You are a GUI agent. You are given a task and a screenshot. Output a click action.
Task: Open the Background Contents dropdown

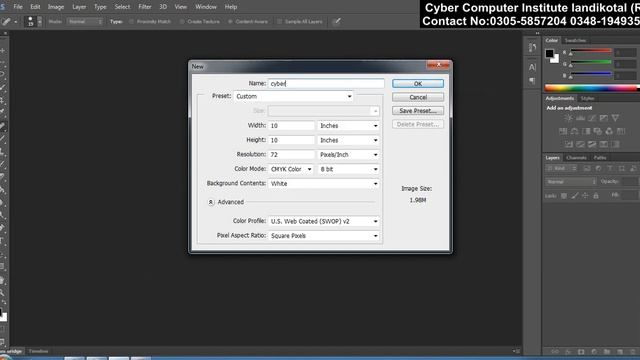pyautogui.click(x=324, y=184)
